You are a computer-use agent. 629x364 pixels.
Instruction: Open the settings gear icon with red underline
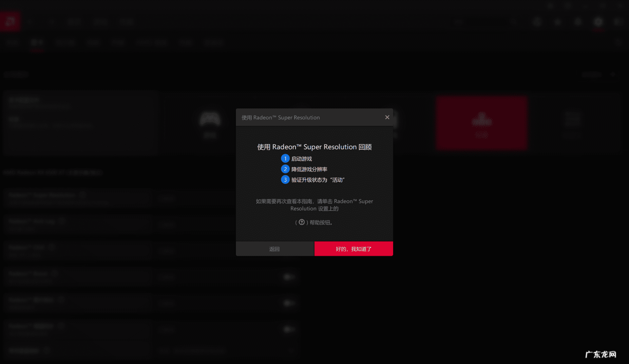(598, 22)
